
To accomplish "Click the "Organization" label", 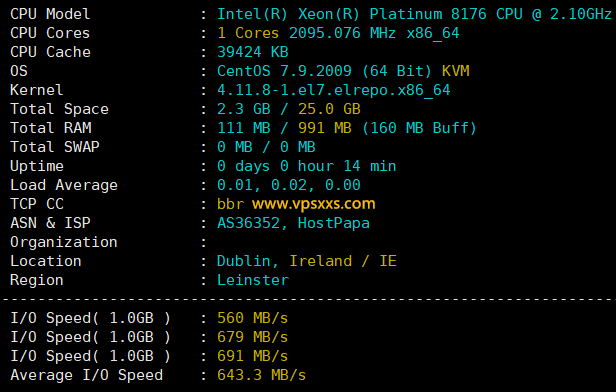I will click(x=64, y=242).
